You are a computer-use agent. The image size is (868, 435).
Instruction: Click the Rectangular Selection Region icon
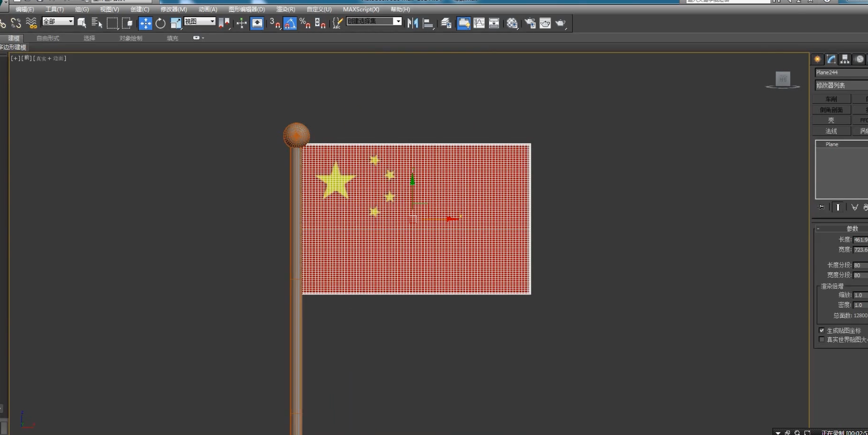pyautogui.click(x=112, y=23)
